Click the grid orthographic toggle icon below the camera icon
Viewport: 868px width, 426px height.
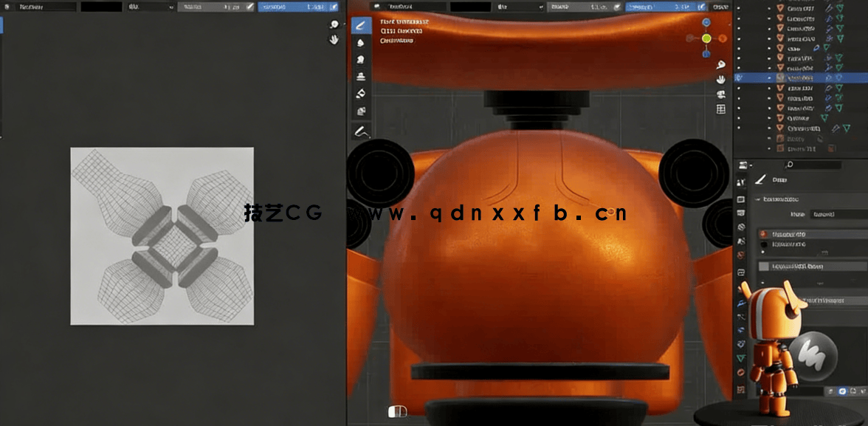click(x=720, y=109)
